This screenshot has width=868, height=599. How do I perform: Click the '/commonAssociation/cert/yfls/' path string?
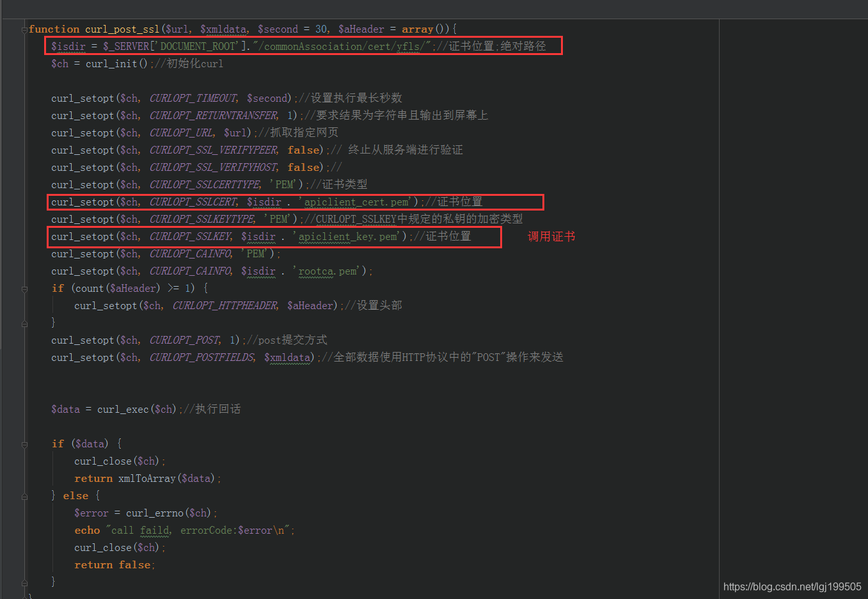342,47
